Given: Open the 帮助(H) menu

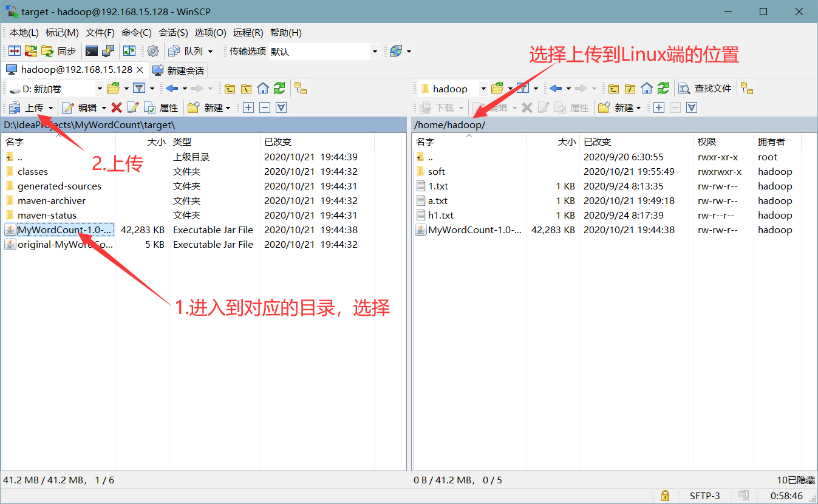Looking at the screenshot, I should (286, 33).
